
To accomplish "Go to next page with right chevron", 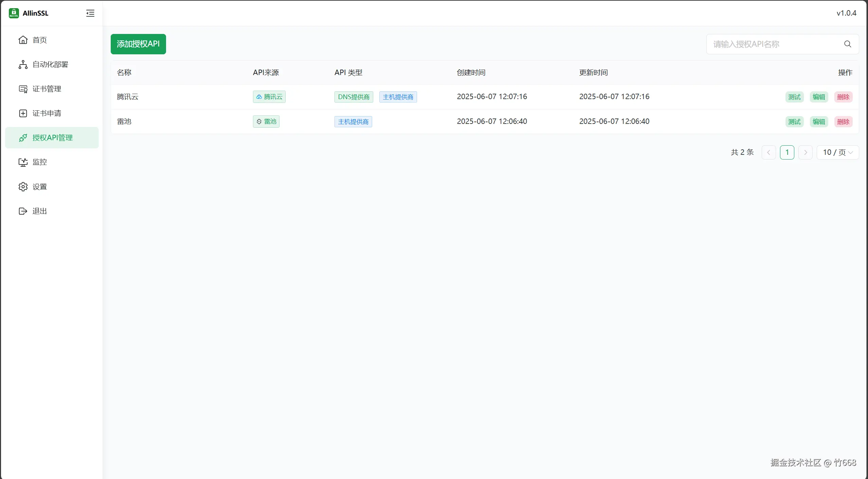I will click(x=805, y=152).
